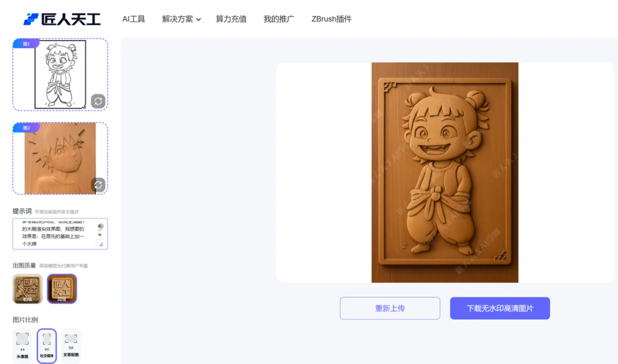Replace image 2 using its refresh icon

(x=98, y=185)
